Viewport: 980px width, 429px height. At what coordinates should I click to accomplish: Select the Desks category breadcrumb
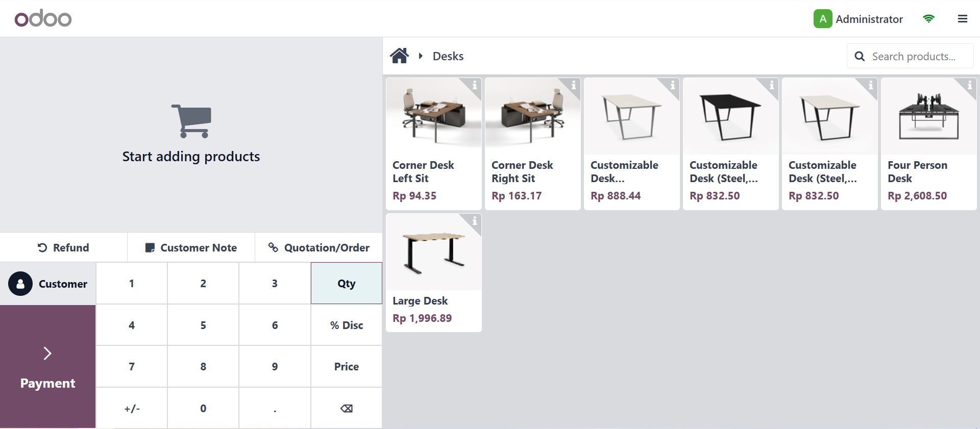(x=448, y=56)
